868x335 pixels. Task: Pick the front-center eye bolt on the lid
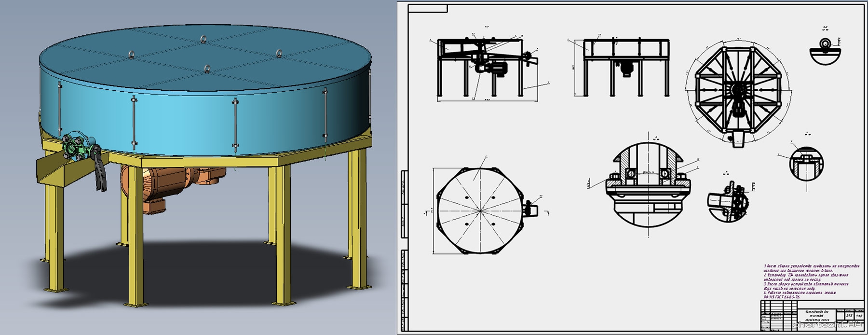[x=207, y=69]
